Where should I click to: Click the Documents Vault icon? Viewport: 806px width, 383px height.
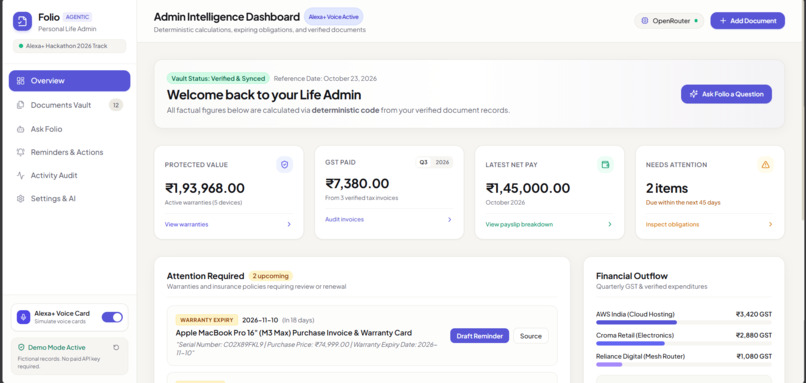[21, 105]
